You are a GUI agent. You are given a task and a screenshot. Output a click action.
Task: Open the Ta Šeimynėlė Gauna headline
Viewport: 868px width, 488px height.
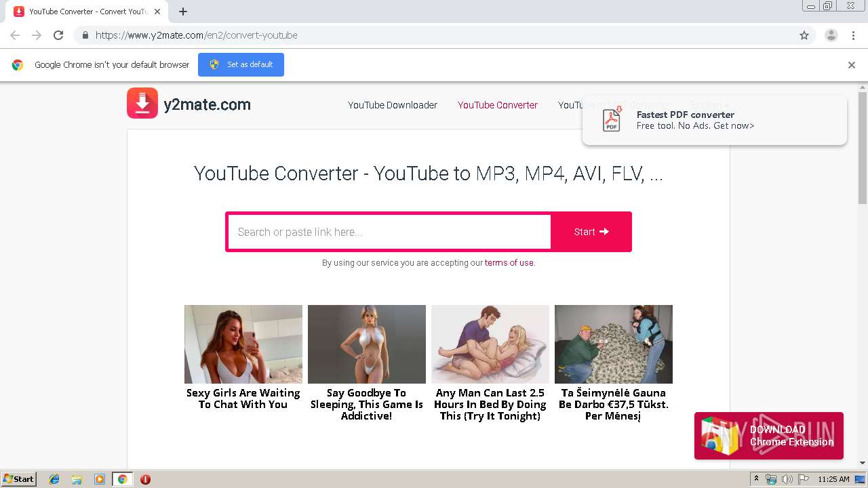(x=614, y=404)
